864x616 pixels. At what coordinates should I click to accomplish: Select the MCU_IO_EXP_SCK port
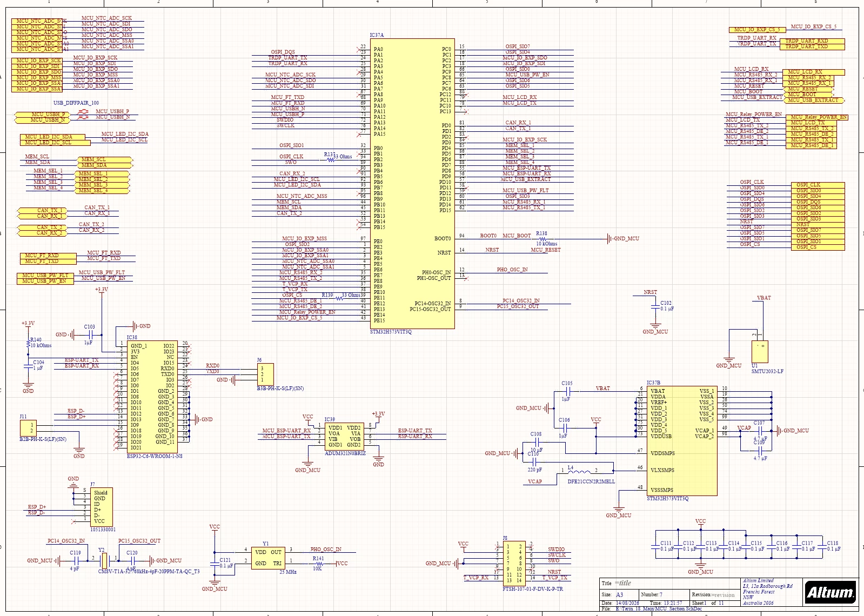click(x=37, y=61)
